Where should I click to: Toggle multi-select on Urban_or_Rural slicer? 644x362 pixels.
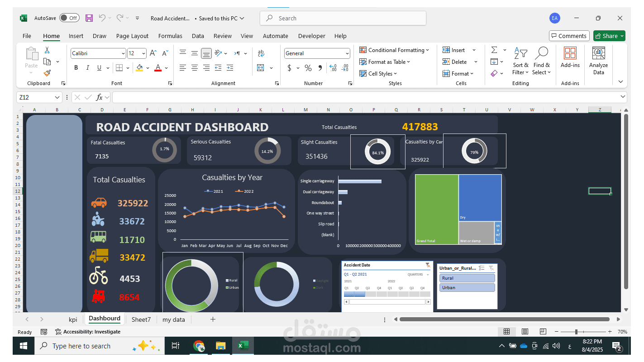coord(482,268)
